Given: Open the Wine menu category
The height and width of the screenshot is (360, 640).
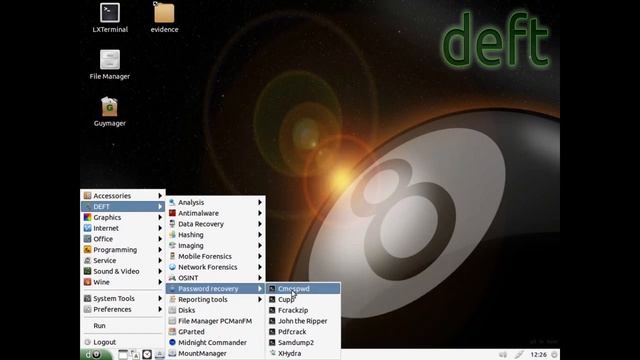Looking at the screenshot, I should [123, 282].
